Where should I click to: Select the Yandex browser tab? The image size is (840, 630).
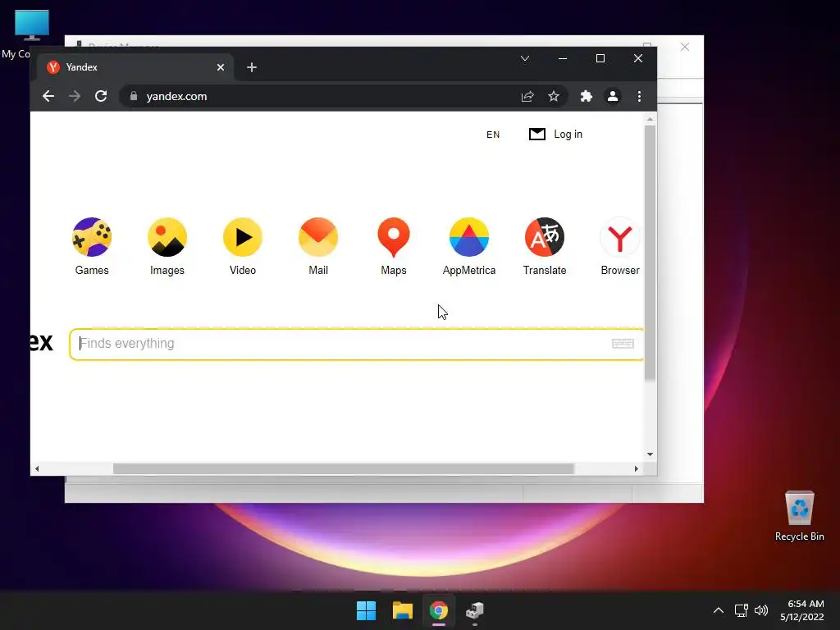134,67
